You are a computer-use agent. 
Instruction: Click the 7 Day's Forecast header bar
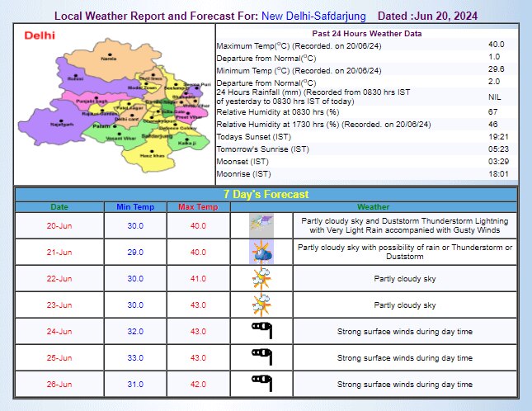click(266, 194)
